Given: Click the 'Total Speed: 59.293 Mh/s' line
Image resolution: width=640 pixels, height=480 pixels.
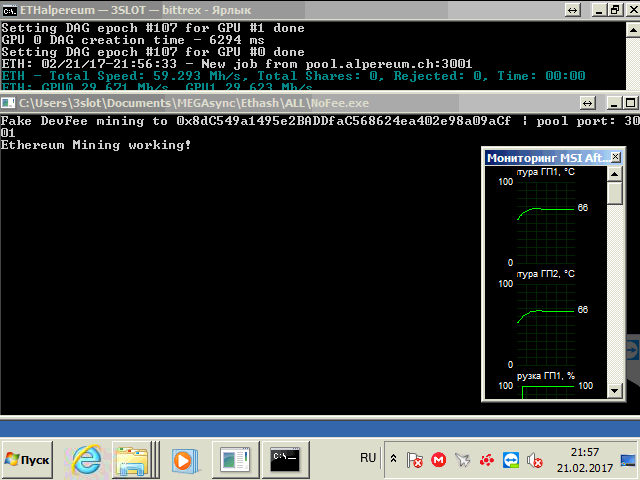Looking at the screenshot, I should click(x=293, y=76).
